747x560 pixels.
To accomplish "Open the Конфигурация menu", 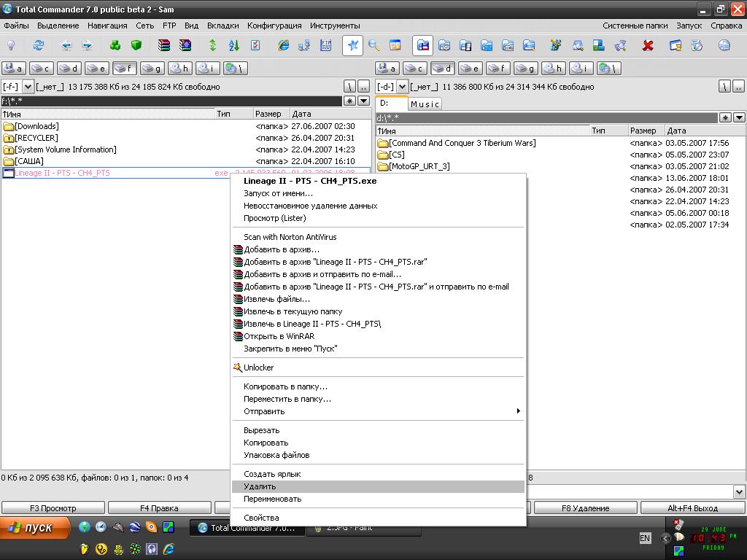I will 274,26.
